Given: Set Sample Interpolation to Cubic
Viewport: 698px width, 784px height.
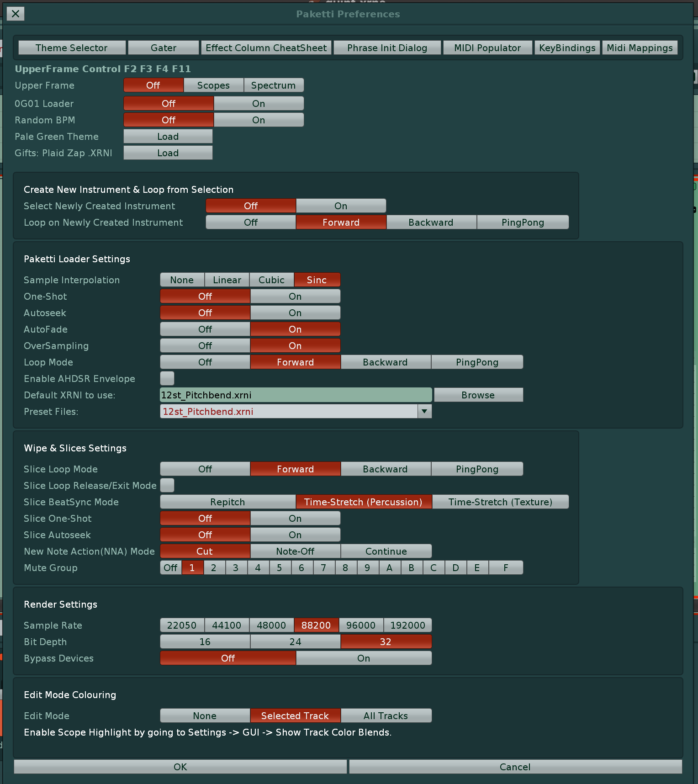Looking at the screenshot, I should point(271,280).
